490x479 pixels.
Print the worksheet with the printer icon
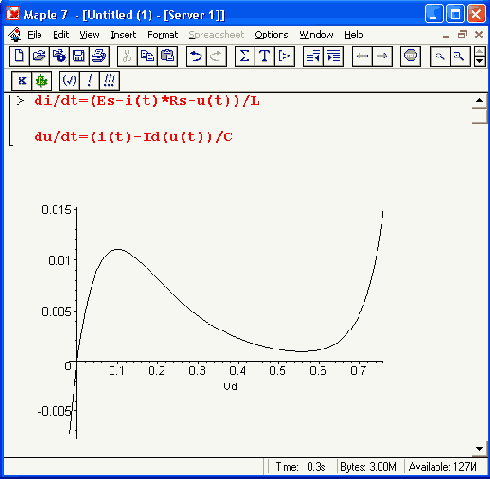pyautogui.click(x=99, y=56)
